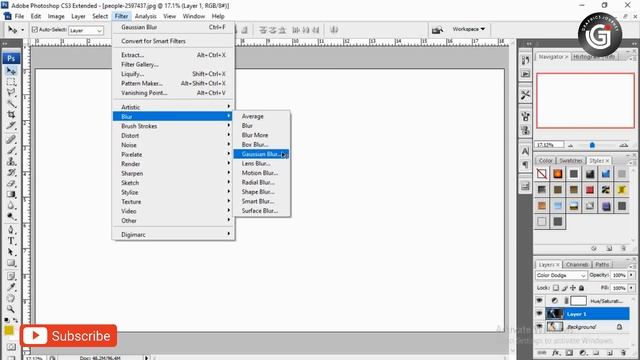The width and height of the screenshot is (640, 360).
Task: Hide the Hue/Saturation adjustment layer
Action: pos(540,301)
